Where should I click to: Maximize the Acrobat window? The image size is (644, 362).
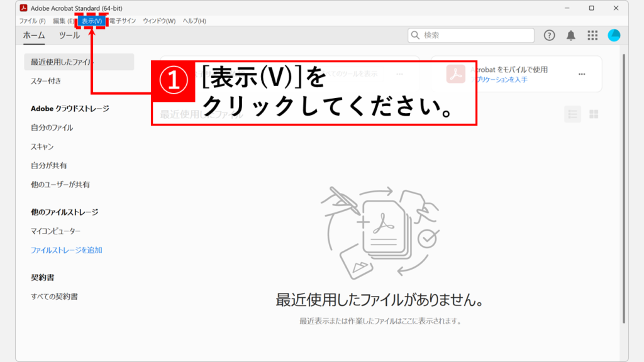point(591,8)
